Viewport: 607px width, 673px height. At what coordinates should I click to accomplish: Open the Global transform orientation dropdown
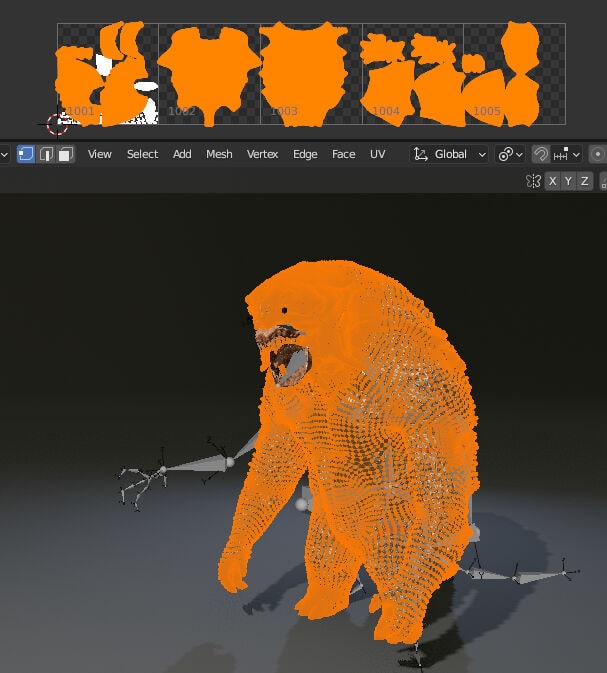pyautogui.click(x=449, y=154)
